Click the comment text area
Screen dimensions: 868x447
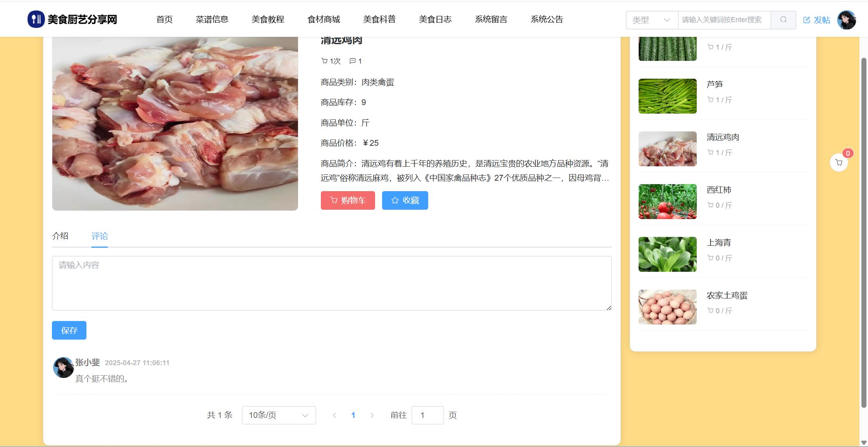pos(332,283)
